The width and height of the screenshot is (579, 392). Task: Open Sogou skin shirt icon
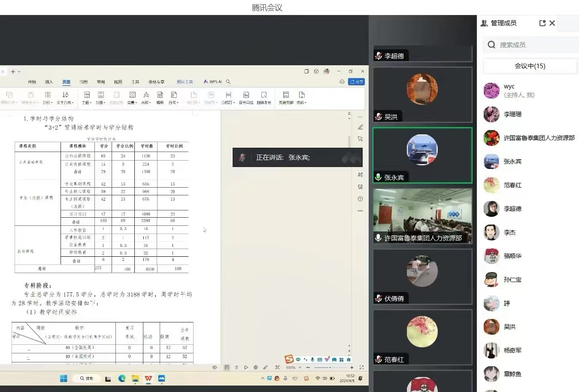[327, 359]
